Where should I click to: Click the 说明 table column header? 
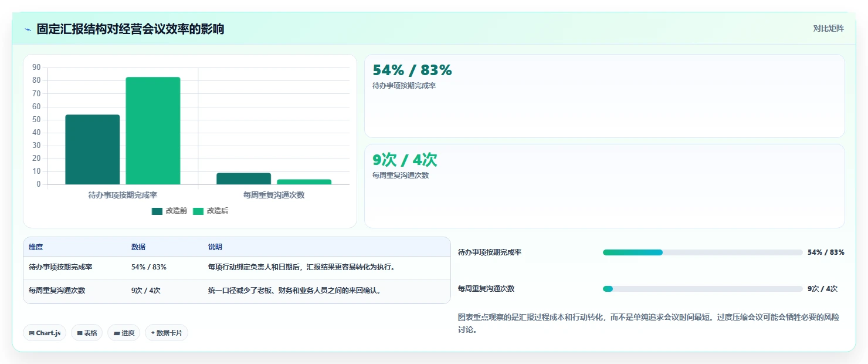(215, 247)
